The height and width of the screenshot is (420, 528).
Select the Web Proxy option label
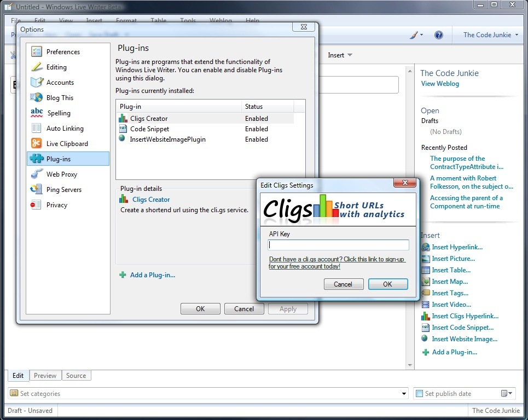pos(62,174)
